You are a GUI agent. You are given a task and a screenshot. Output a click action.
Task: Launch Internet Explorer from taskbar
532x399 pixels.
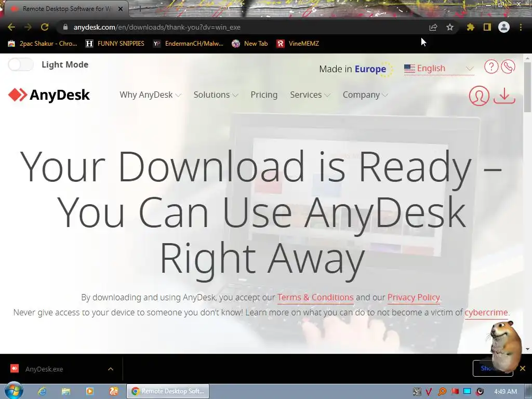coord(42,391)
